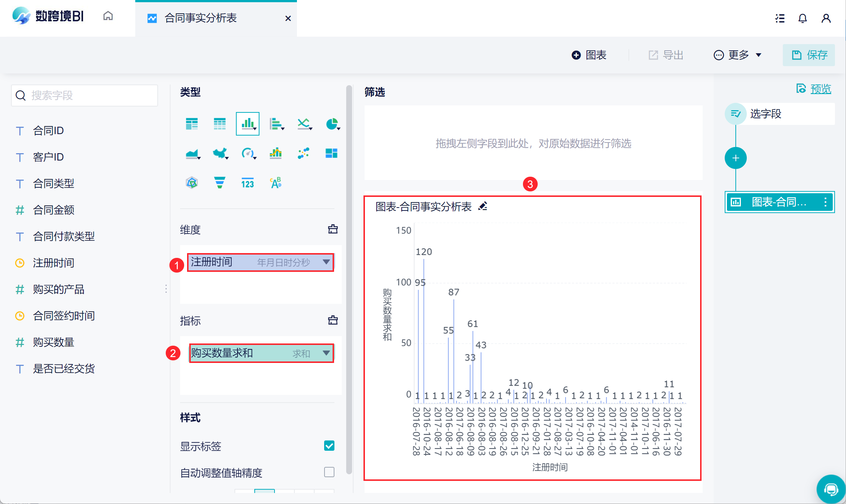Edit chart title with the pencil icon

[483, 206]
